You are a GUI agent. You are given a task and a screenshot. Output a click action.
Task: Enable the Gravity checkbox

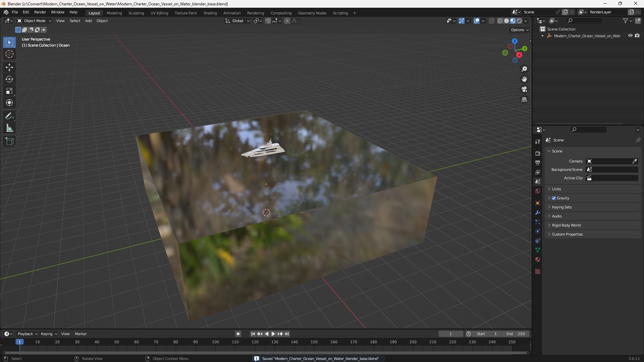(554, 198)
